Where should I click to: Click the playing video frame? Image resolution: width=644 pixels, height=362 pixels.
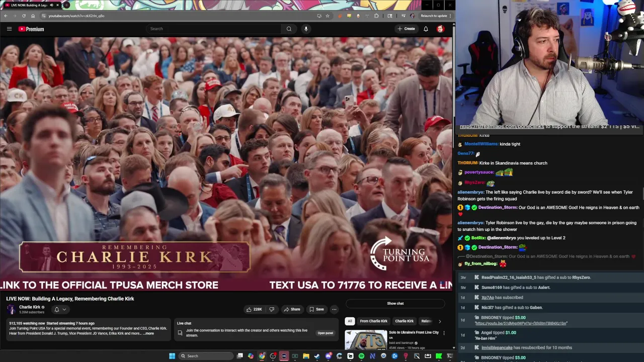point(226,164)
